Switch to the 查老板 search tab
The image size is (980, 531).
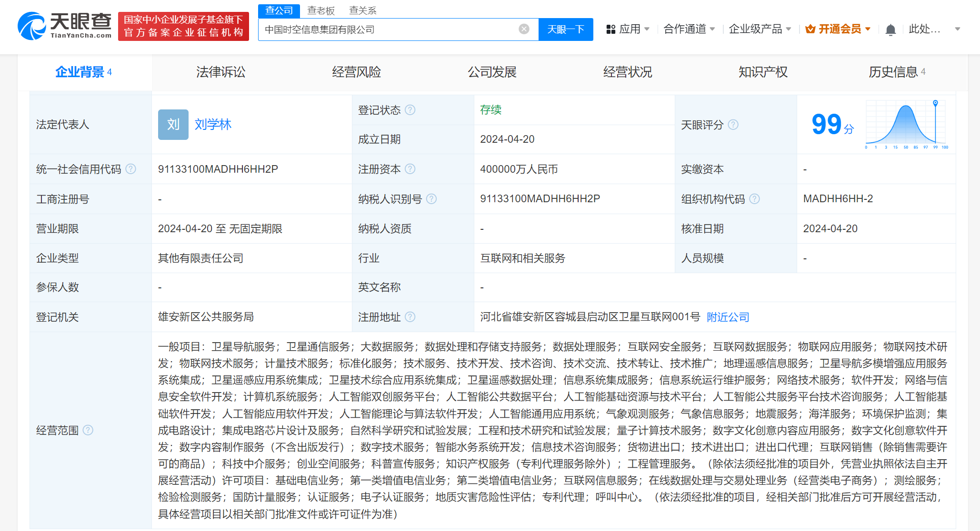(x=321, y=10)
